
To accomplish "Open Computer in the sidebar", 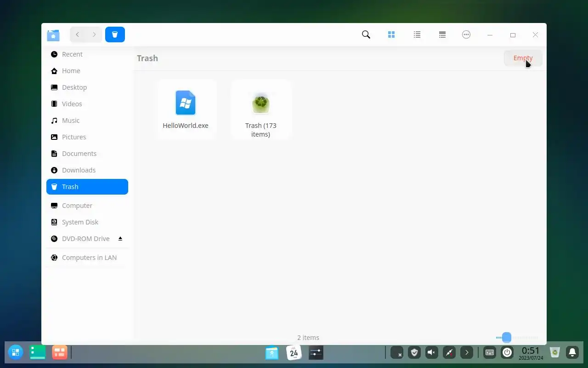I will tap(87, 206).
